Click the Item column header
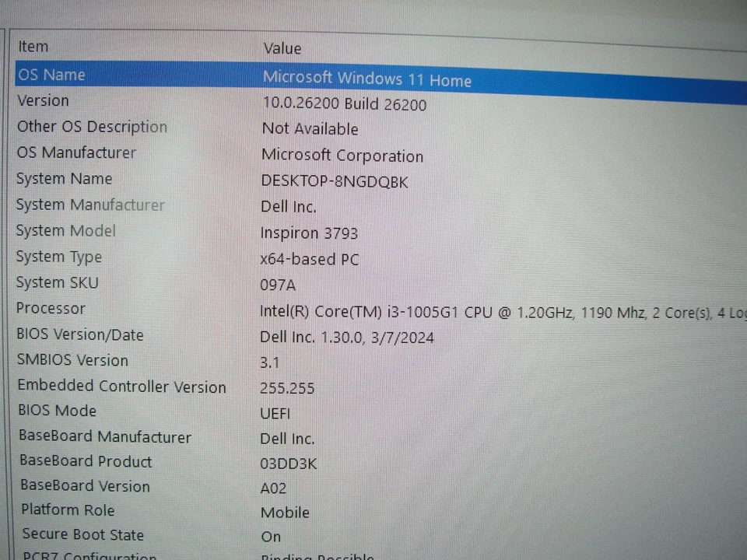The width and height of the screenshot is (747, 560). (x=33, y=47)
